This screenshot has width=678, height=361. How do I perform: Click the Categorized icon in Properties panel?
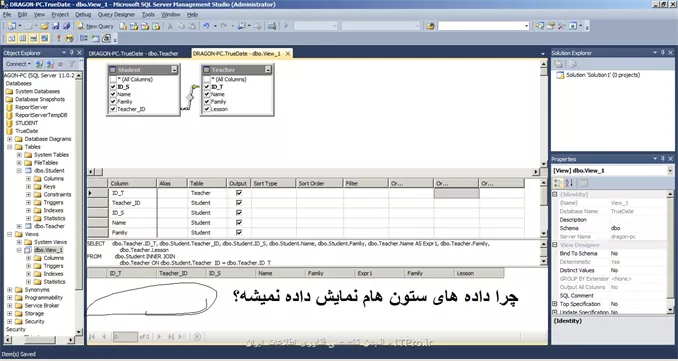[558, 183]
